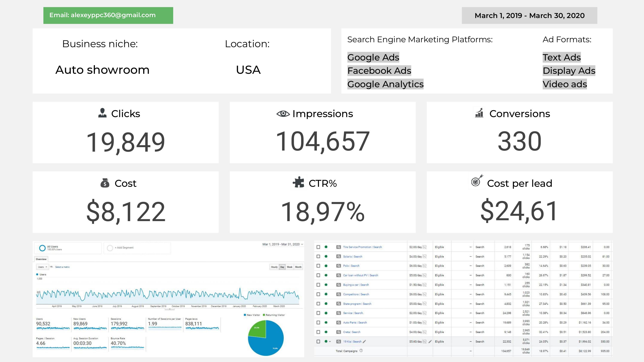Switch to the Overview tab
The image size is (644, 362).
(41, 259)
